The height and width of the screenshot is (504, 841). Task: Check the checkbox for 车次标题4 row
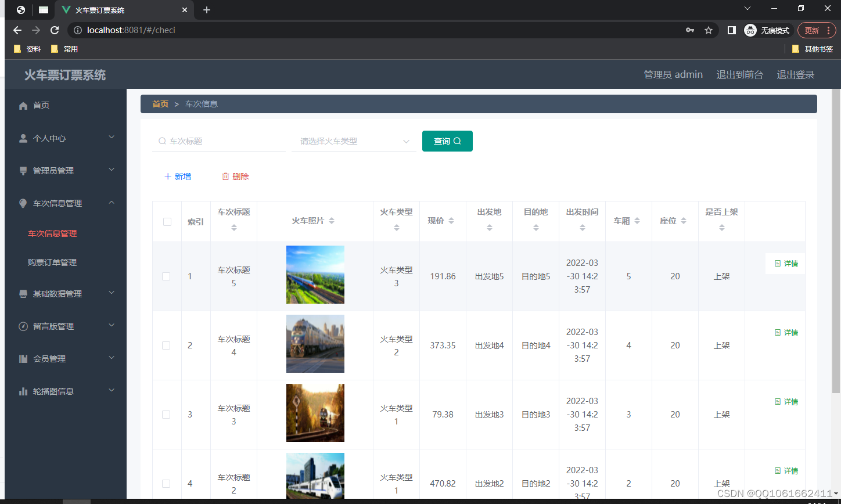tap(167, 345)
